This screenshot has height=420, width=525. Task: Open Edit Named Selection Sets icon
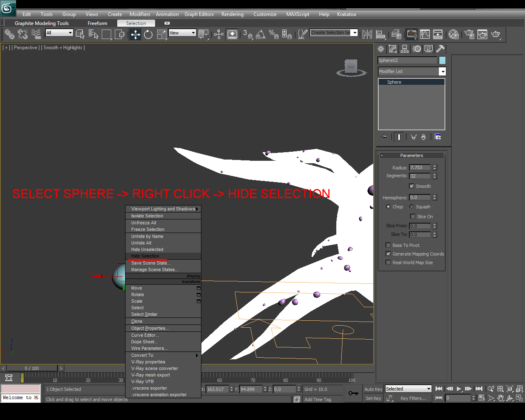coord(302,34)
